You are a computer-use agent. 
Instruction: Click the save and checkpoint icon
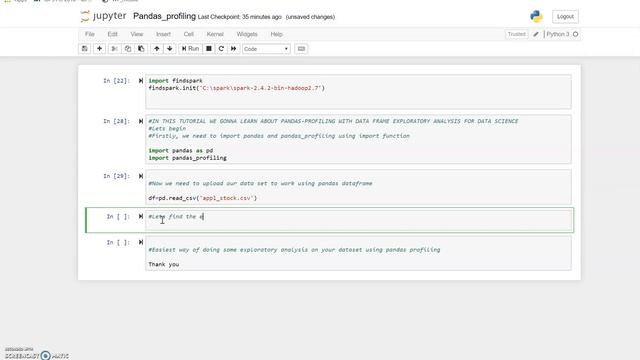(x=84, y=49)
